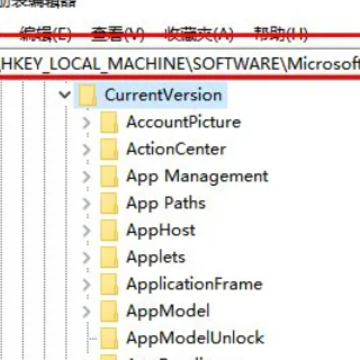Open the 收藏夹(A) menu
360x360 pixels.
(199, 34)
